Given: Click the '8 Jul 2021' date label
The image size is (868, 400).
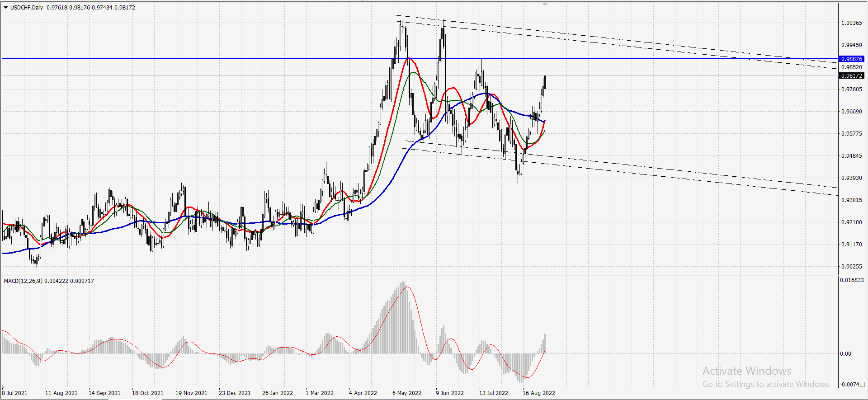Looking at the screenshot, I should pos(15,393).
